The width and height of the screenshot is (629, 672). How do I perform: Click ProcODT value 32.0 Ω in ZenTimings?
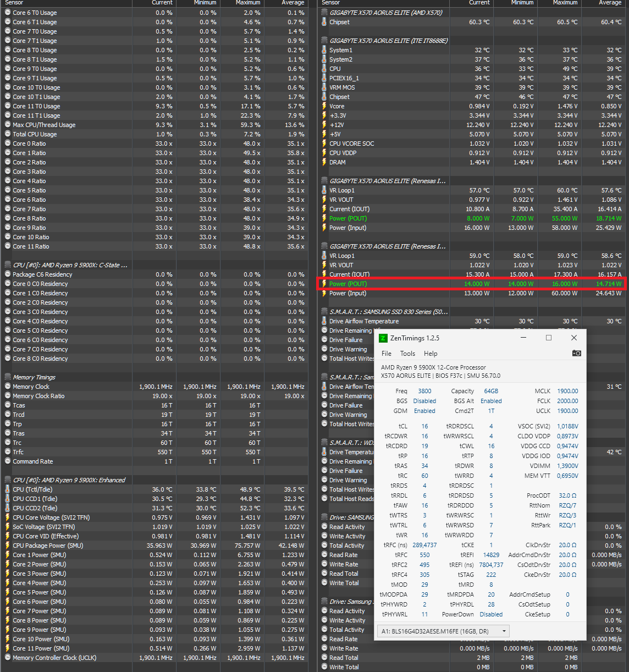tap(567, 495)
